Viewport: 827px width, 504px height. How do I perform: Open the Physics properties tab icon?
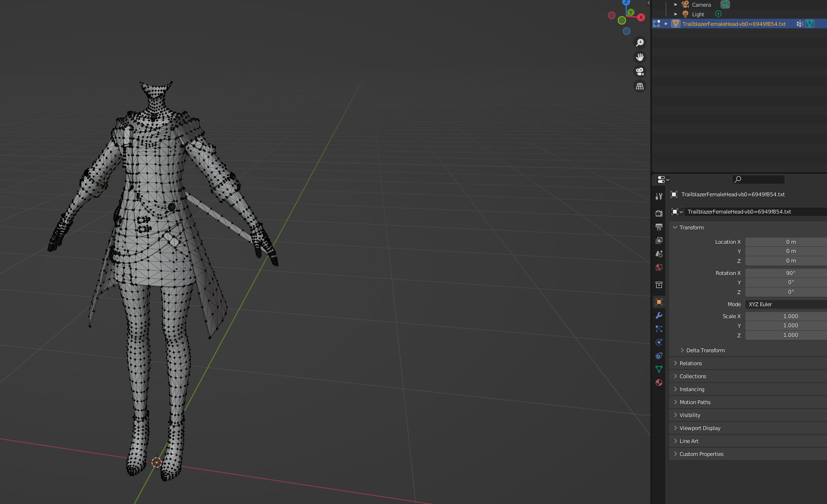[x=659, y=342]
